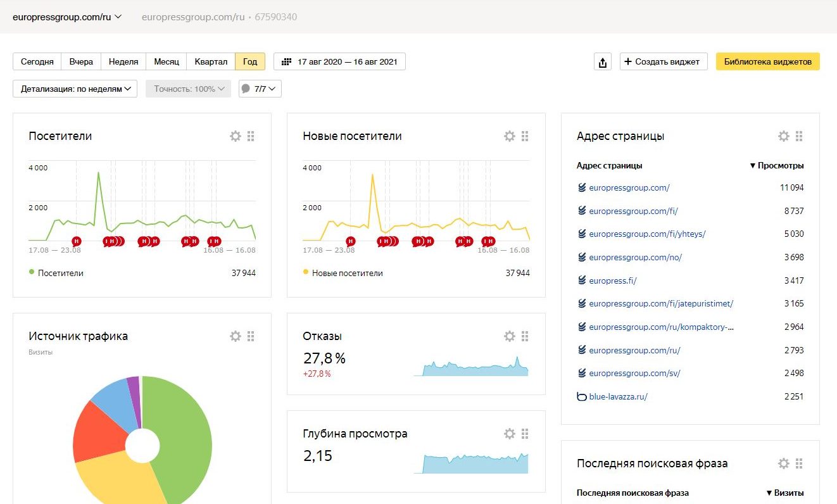Click the drag handle of Адрес страницы widget

799,136
